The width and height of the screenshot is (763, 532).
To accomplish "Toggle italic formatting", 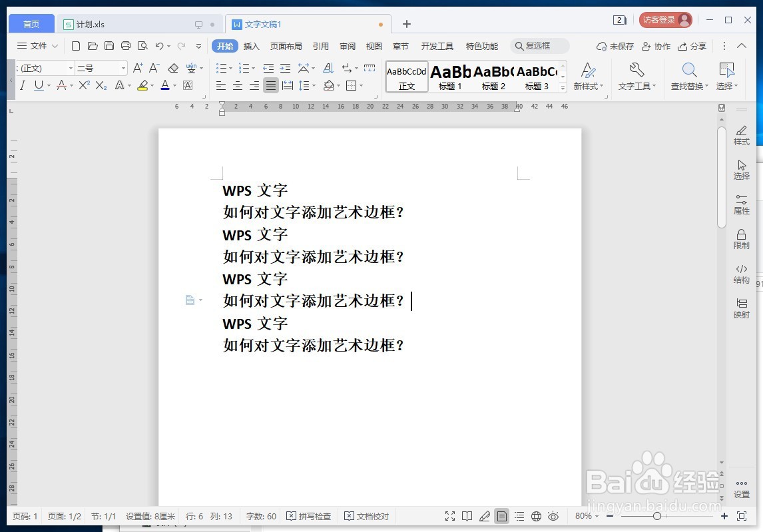I will (x=23, y=86).
